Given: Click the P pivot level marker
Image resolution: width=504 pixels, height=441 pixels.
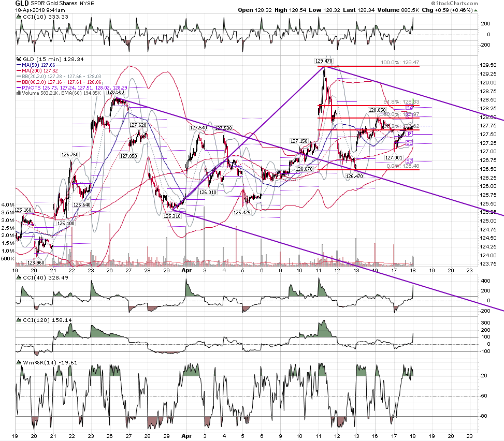Looking at the screenshot, I should click(x=409, y=134).
